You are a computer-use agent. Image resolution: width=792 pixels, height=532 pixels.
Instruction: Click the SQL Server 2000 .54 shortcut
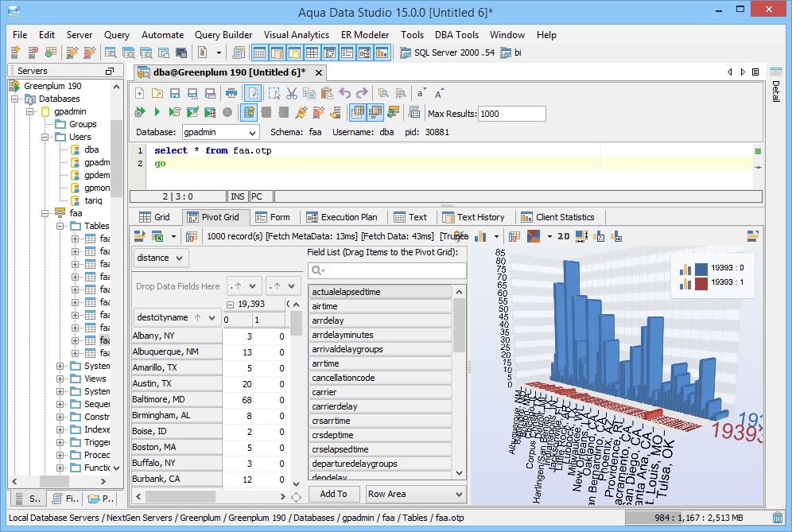coord(448,52)
